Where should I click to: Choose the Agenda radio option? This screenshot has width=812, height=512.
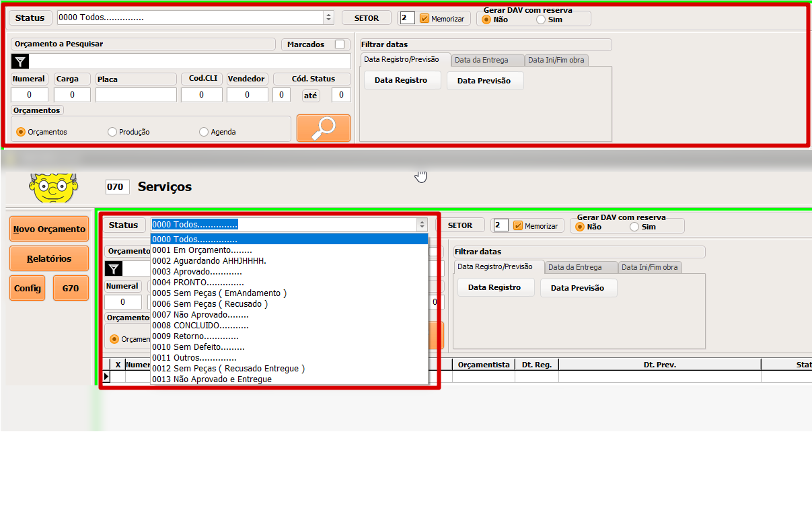[204, 133]
